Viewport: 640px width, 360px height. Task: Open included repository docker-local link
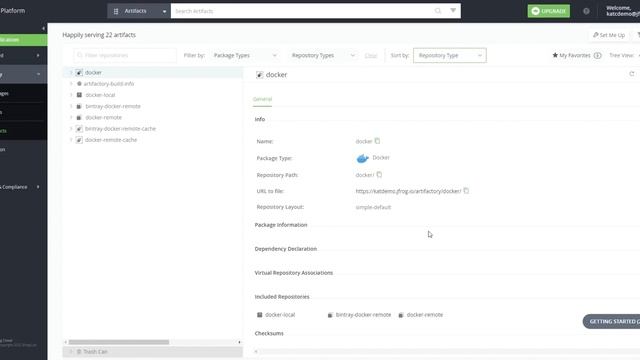coord(280,315)
